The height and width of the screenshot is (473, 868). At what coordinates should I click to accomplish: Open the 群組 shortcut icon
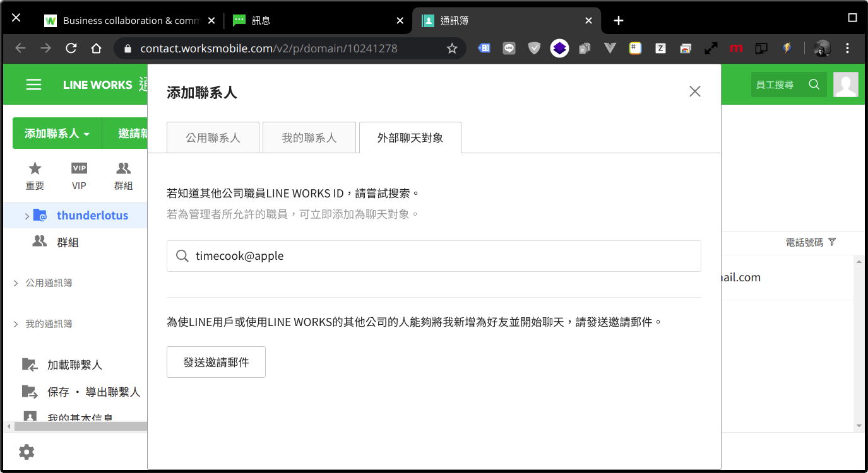click(x=124, y=176)
